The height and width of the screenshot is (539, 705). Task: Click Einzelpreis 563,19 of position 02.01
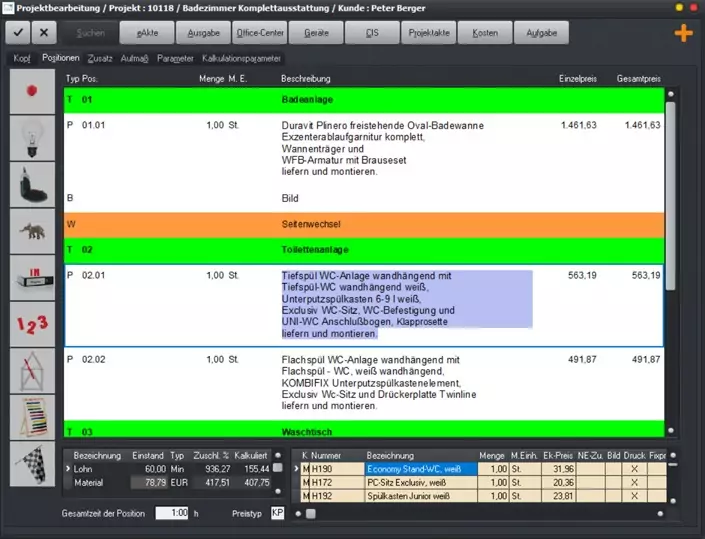pos(582,275)
